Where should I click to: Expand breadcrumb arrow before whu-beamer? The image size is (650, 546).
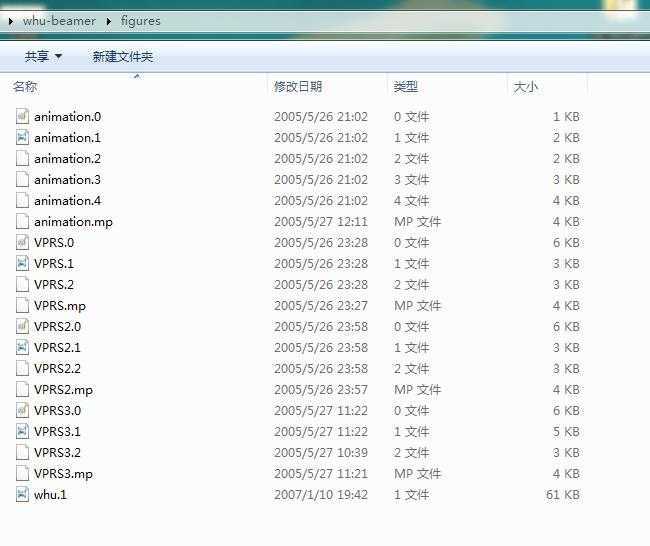[x=11, y=21]
